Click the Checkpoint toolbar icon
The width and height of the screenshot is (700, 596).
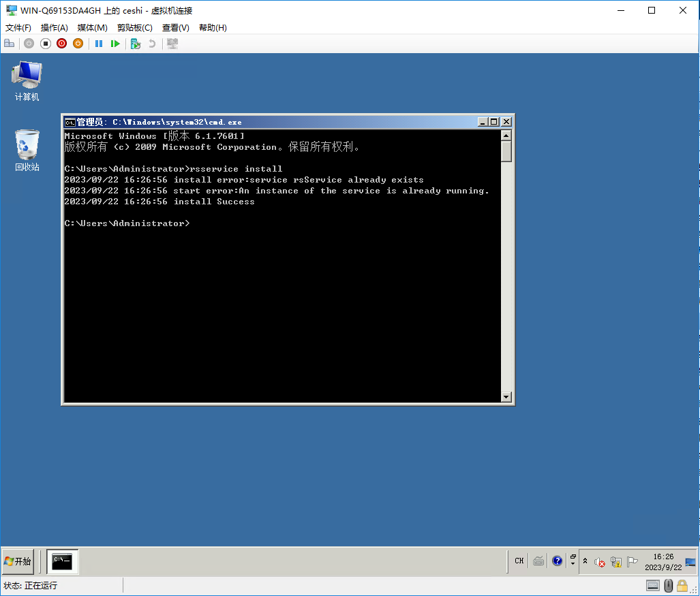coord(136,44)
